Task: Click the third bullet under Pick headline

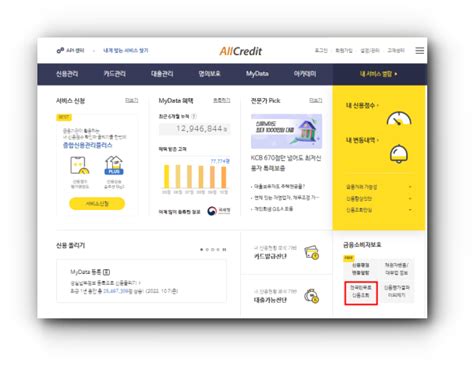Action: pos(272,209)
